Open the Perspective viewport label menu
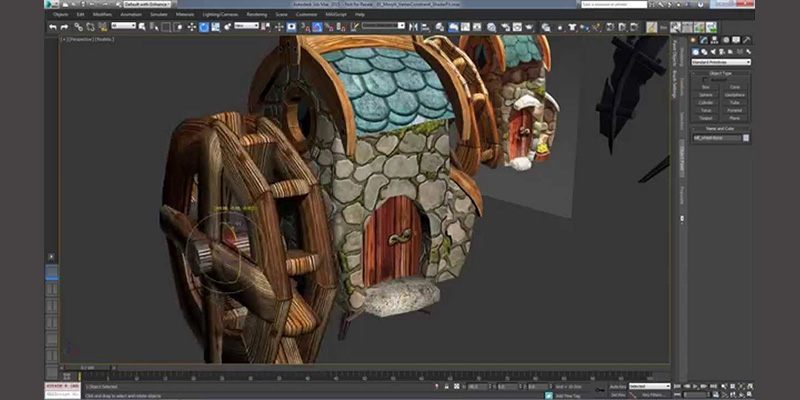 81,39
